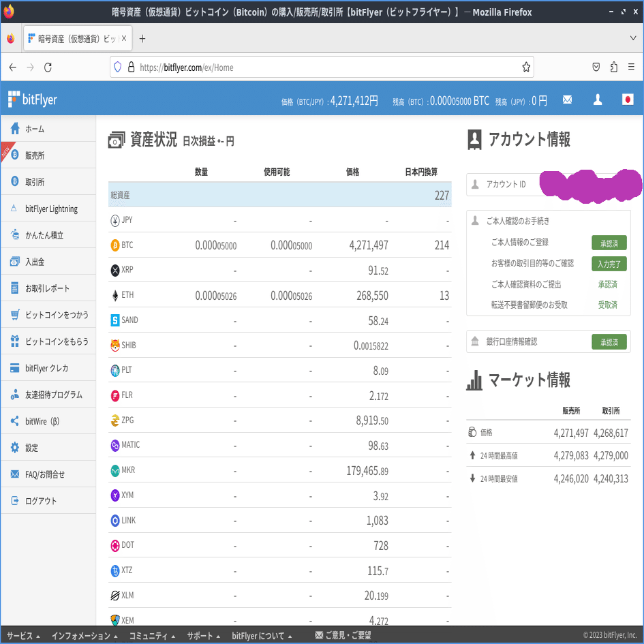Click the FLR coin icon

tap(115, 395)
